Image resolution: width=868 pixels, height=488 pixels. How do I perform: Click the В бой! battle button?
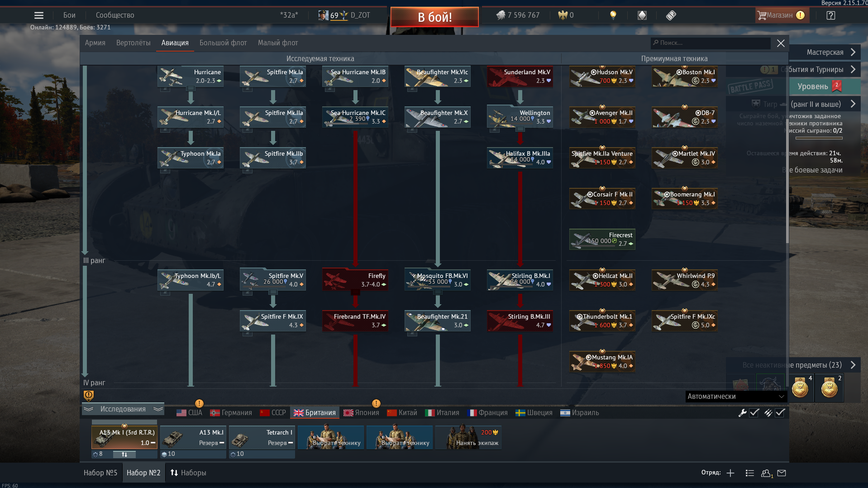(434, 17)
